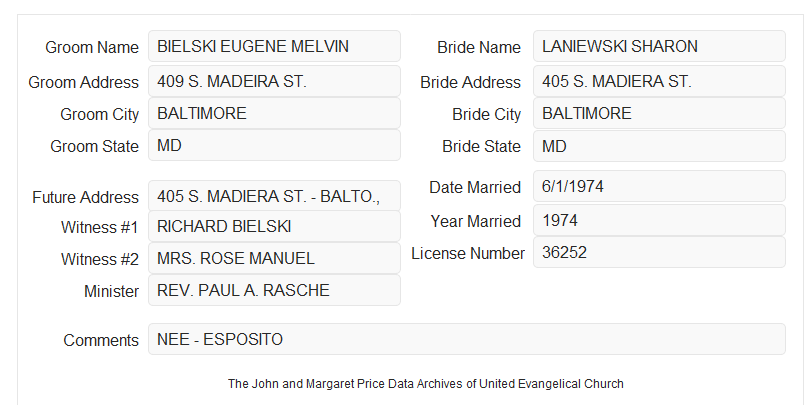Viewport: 805px width, 405px height.
Task: Select the Bride City field
Action: pyautogui.click(x=659, y=113)
